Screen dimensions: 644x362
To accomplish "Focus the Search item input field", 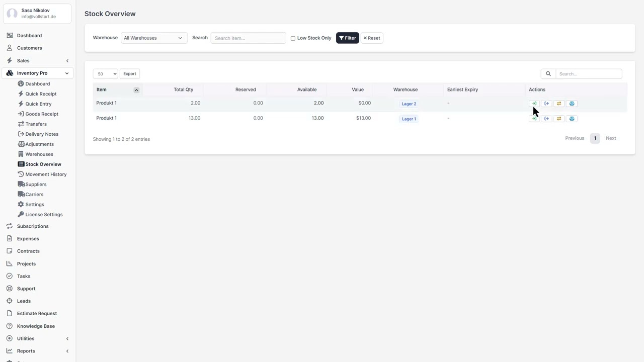I will tap(248, 38).
